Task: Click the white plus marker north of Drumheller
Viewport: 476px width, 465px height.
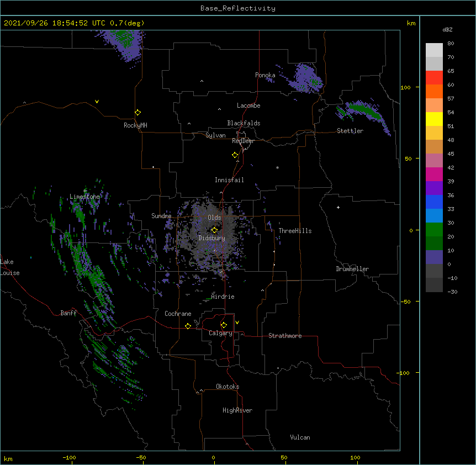Action: click(x=338, y=207)
